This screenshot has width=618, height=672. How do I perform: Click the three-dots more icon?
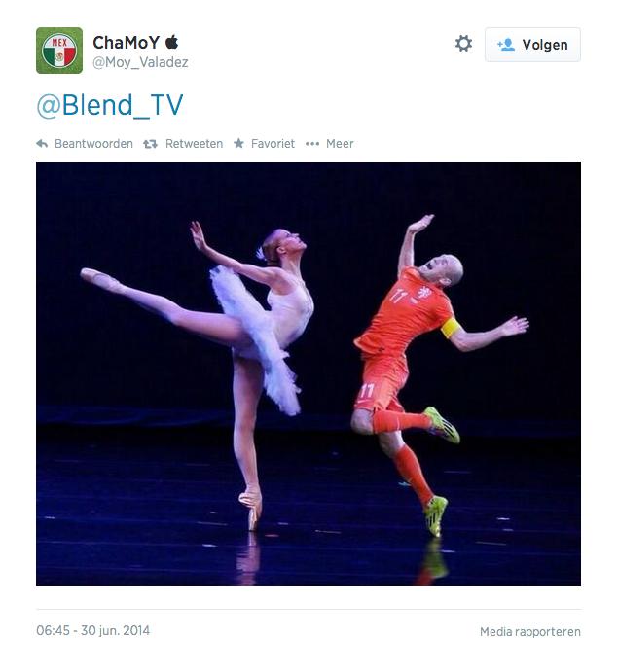pyautogui.click(x=312, y=144)
